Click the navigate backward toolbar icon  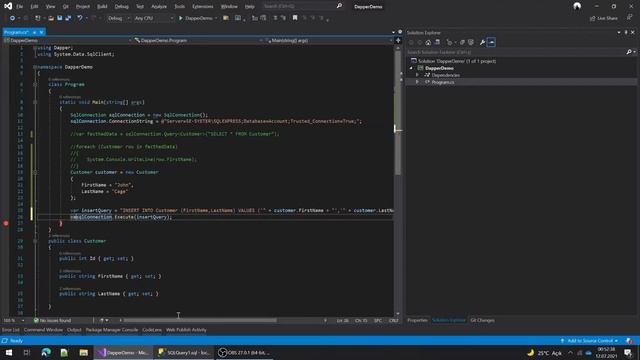[x=12, y=18]
